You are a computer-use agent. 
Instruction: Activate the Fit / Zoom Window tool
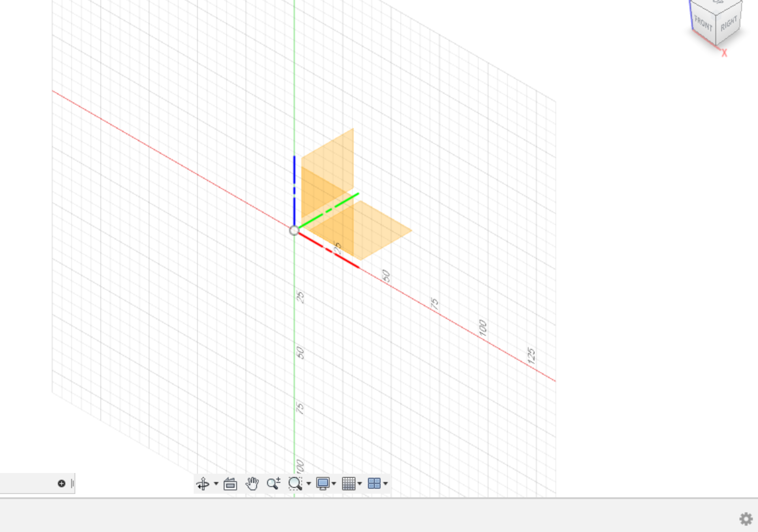(295, 483)
